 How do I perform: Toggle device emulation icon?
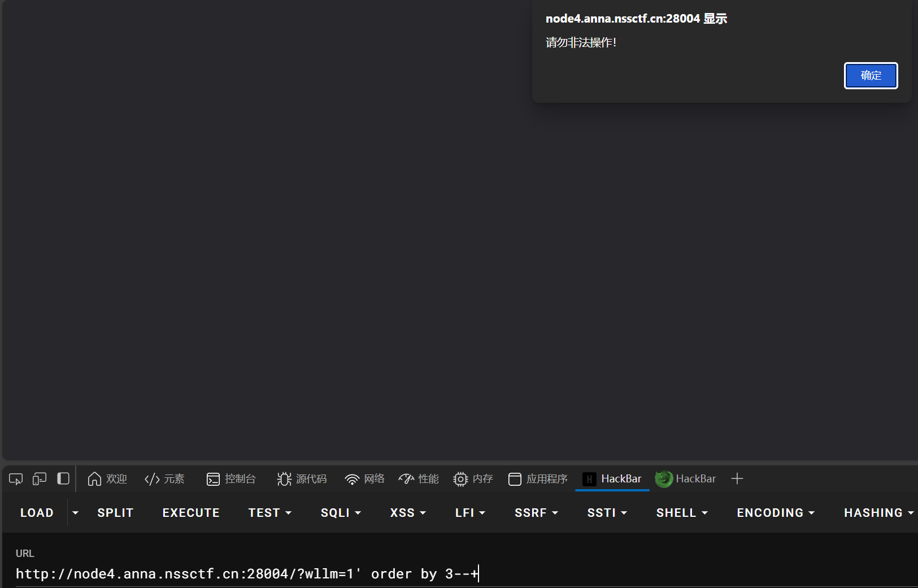(x=39, y=479)
